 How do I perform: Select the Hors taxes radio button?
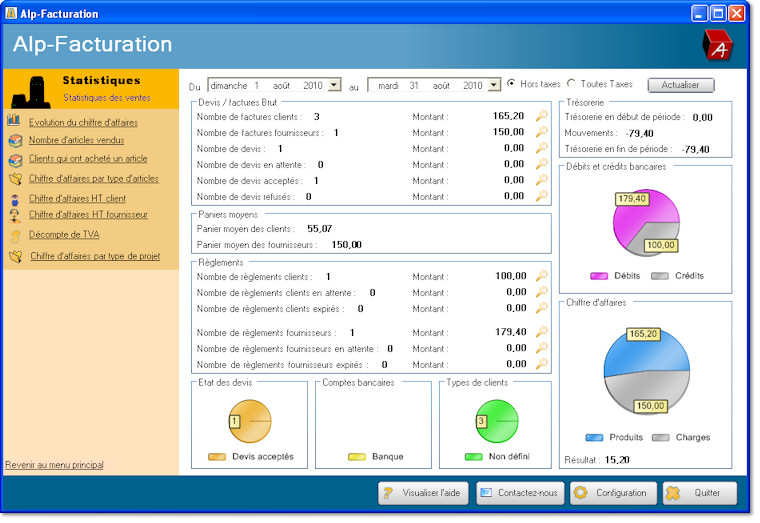pos(513,84)
